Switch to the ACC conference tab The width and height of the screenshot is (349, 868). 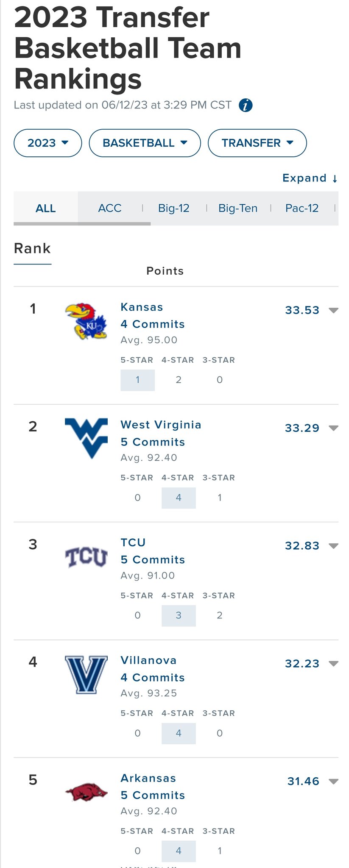(110, 208)
